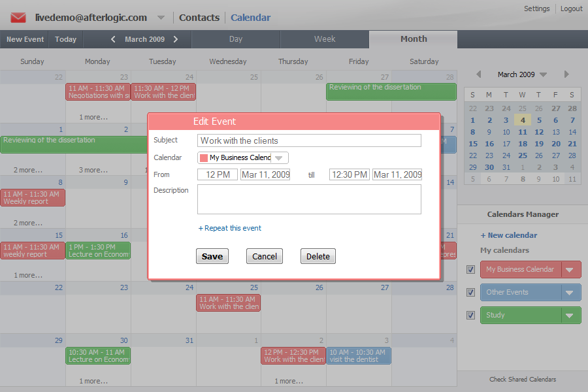588x392 pixels.
Task: Toggle the Other Events calendar checkbox
Action: pyautogui.click(x=470, y=293)
